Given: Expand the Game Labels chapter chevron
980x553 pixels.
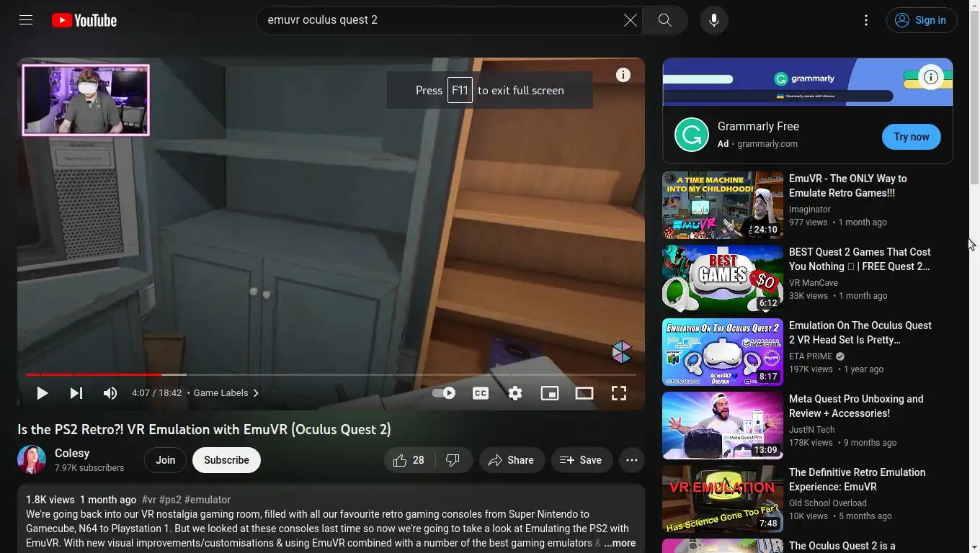Looking at the screenshot, I should (x=256, y=393).
